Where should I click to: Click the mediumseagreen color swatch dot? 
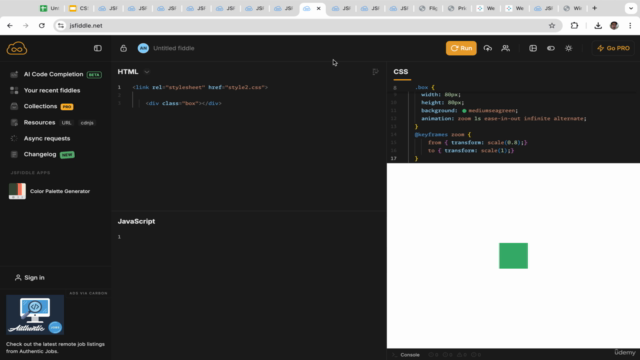[464, 111]
